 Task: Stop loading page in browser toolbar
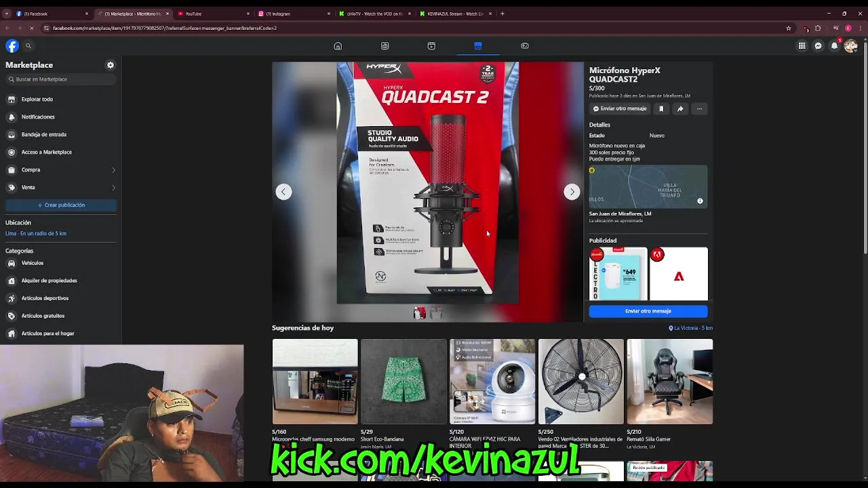[x=32, y=28]
